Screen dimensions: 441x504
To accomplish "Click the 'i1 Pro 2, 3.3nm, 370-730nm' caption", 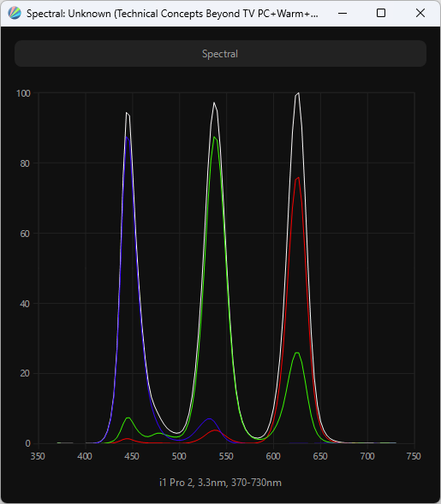I will click(x=220, y=483).
